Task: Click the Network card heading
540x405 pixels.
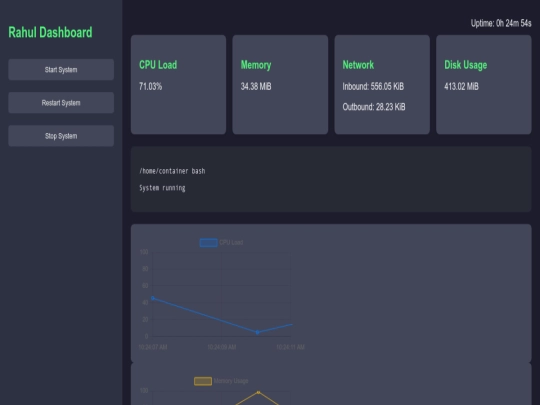Action: 358,65
